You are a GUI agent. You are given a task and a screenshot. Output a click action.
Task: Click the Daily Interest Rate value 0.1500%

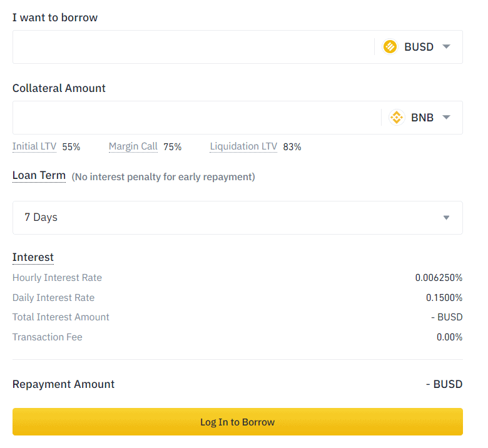444,298
